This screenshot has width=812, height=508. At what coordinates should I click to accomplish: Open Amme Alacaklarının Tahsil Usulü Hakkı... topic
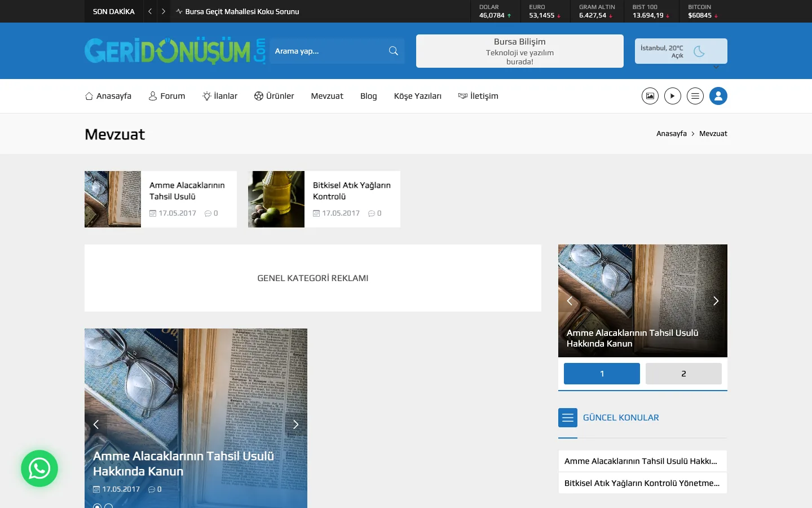click(x=642, y=461)
